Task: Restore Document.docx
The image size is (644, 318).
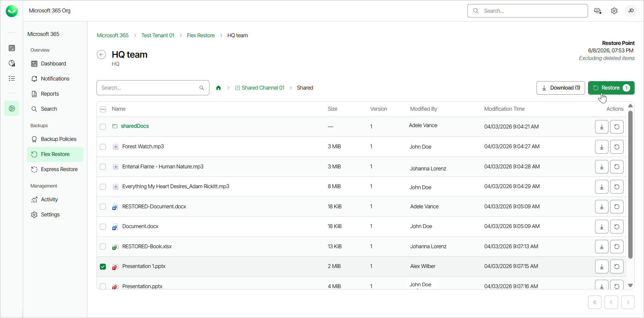Action: pyautogui.click(x=617, y=226)
